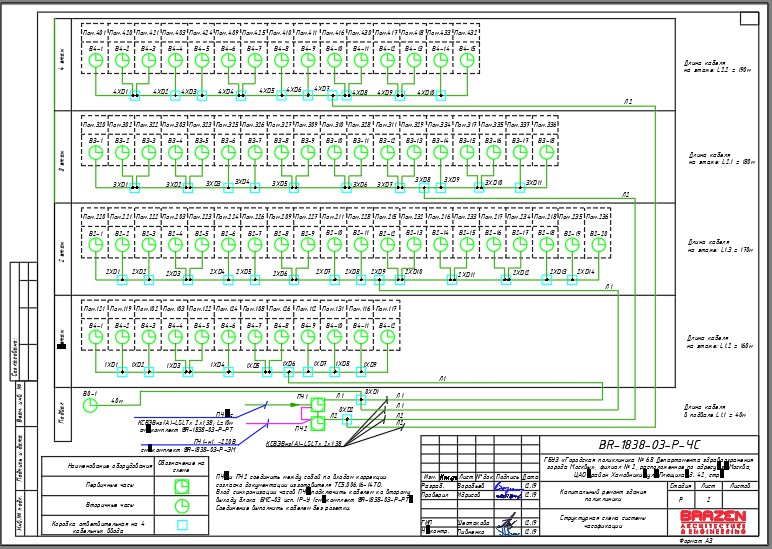
Task: Click primary clock symbol ПЧ1
Action: coord(318,405)
